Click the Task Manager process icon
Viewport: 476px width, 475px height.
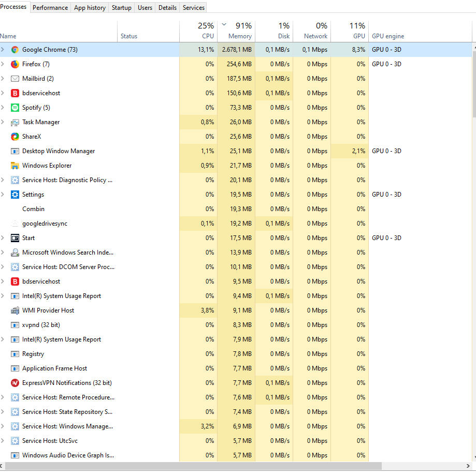(x=15, y=122)
